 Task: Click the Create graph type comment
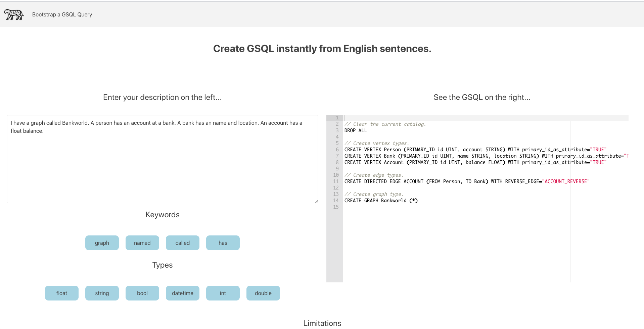tap(374, 194)
